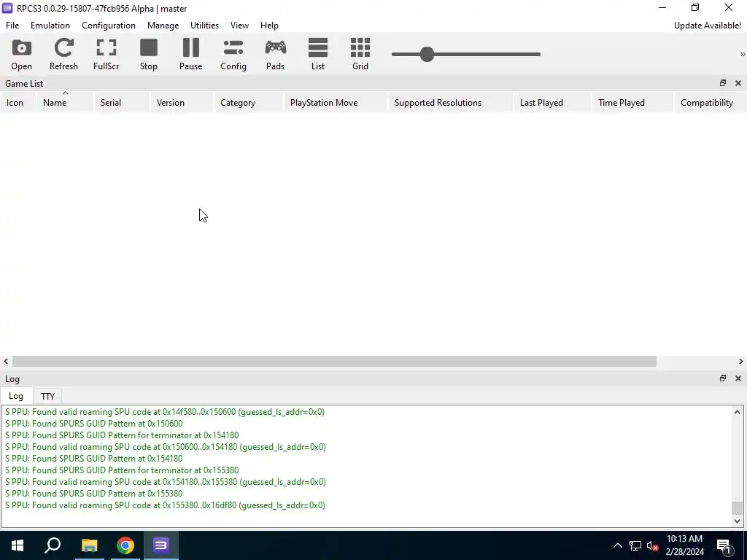Open the Emulation menu
Image resolution: width=747 pixels, height=560 pixels.
pyautogui.click(x=50, y=26)
